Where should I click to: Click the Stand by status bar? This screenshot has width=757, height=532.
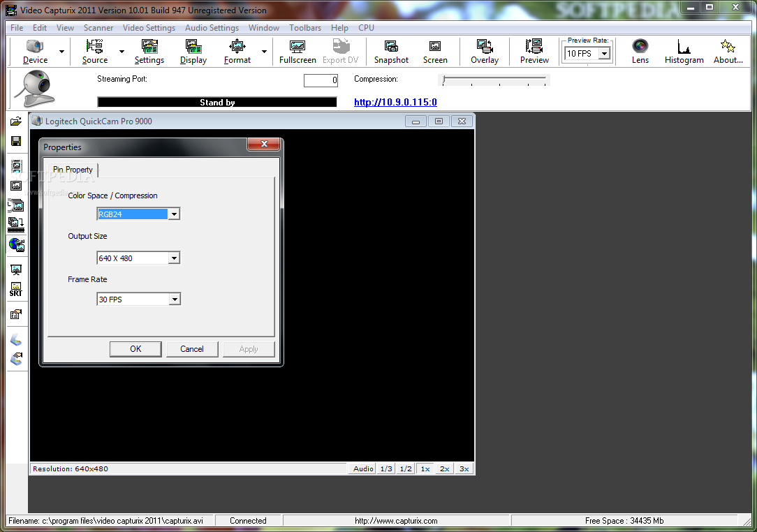pyautogui.click(x=217, y=103)
